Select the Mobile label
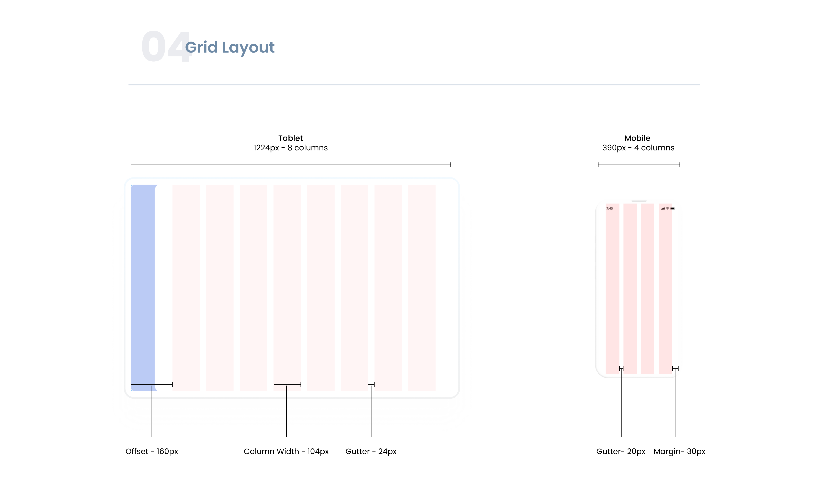The image size is (827, 504). pos(637,138)
